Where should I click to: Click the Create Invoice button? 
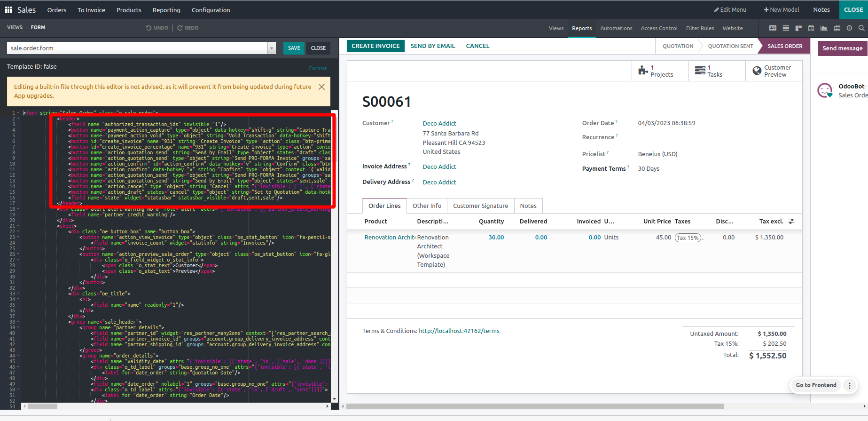pyautogui.click(x=375, y=46)
